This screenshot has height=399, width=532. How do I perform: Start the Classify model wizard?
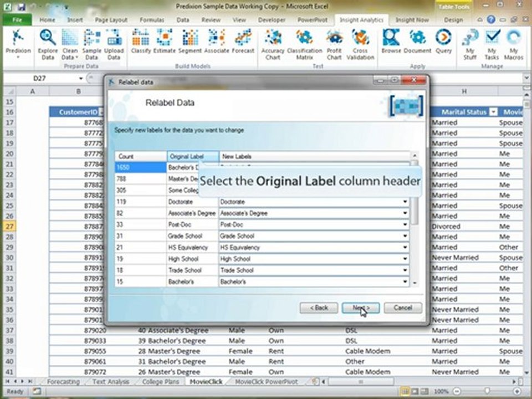point(141,42)
